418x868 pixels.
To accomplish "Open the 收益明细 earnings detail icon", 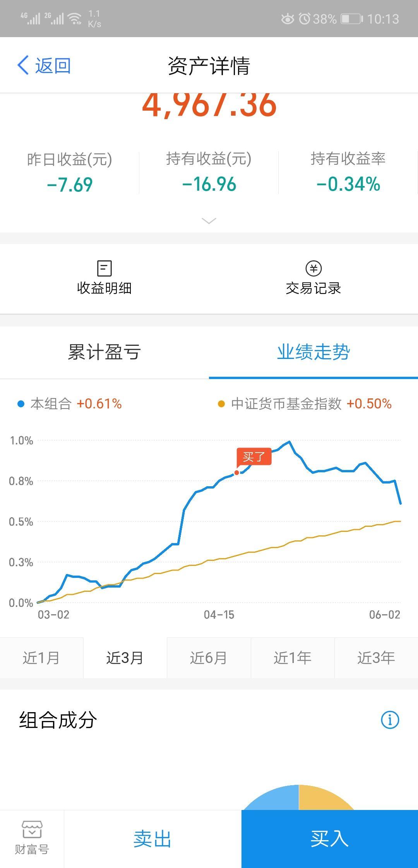I will (104, 268).
